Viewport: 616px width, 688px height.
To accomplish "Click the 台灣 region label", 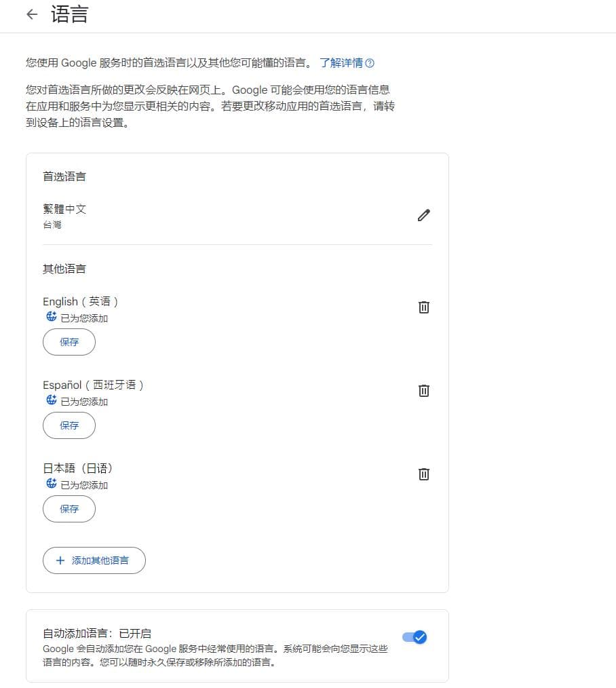I will tap(52, 225).
